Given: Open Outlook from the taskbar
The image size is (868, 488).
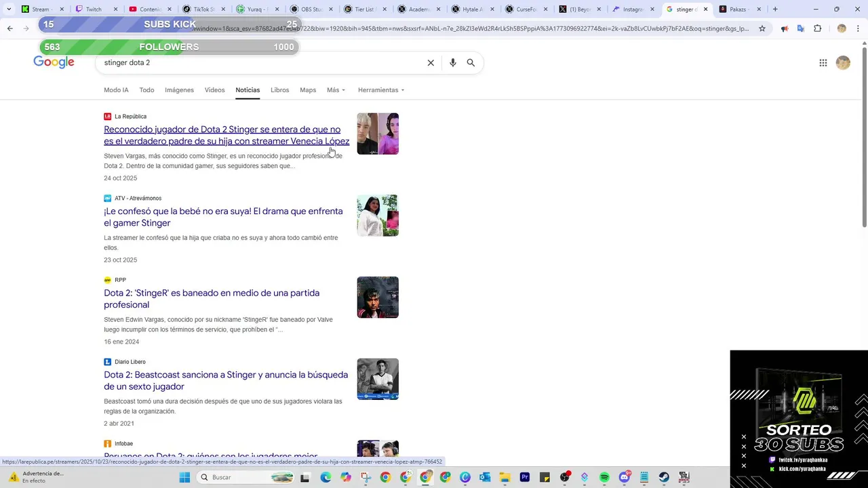Looking at the screenshot, I should pos(485,477).
